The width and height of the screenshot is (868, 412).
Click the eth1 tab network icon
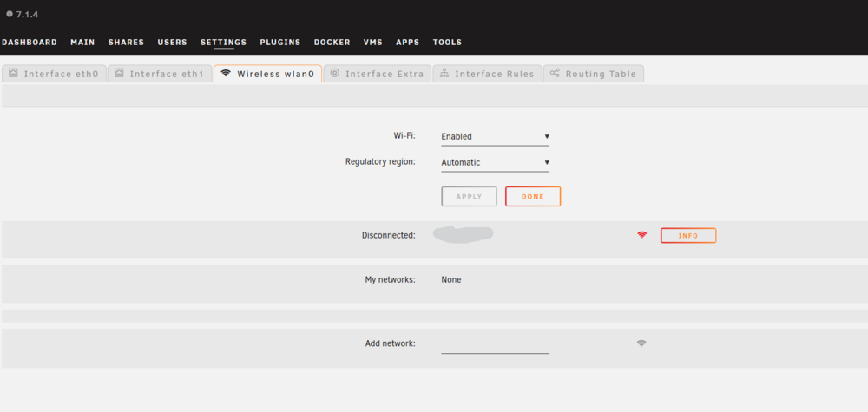point(119,73)
